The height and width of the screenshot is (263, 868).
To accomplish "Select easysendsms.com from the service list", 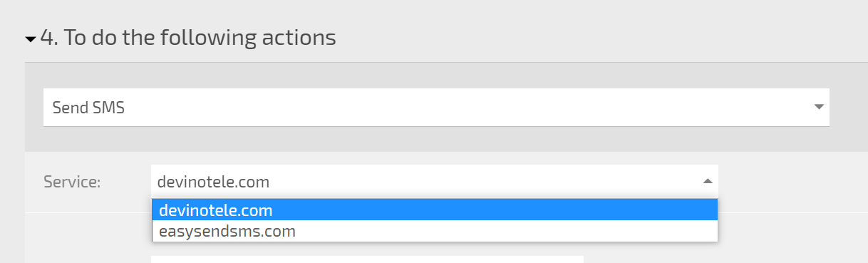I will (434, 232).
